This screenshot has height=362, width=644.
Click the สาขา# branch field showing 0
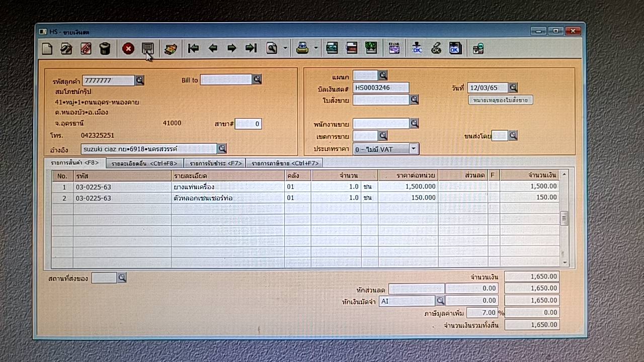pos(249,124)
